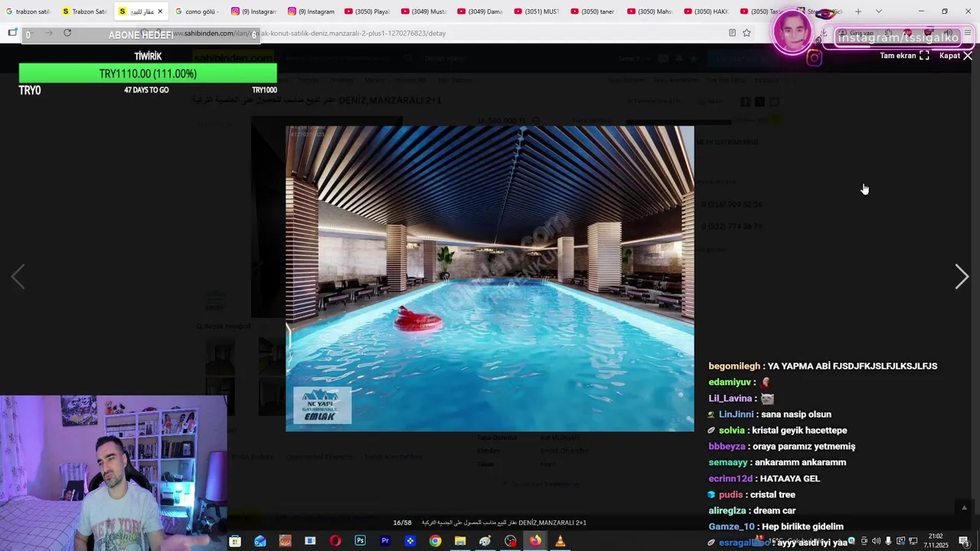Open the '(3049) Musta' YouTube tab
The height and width of the screenshot is (551, 980).
pos(423,11)
